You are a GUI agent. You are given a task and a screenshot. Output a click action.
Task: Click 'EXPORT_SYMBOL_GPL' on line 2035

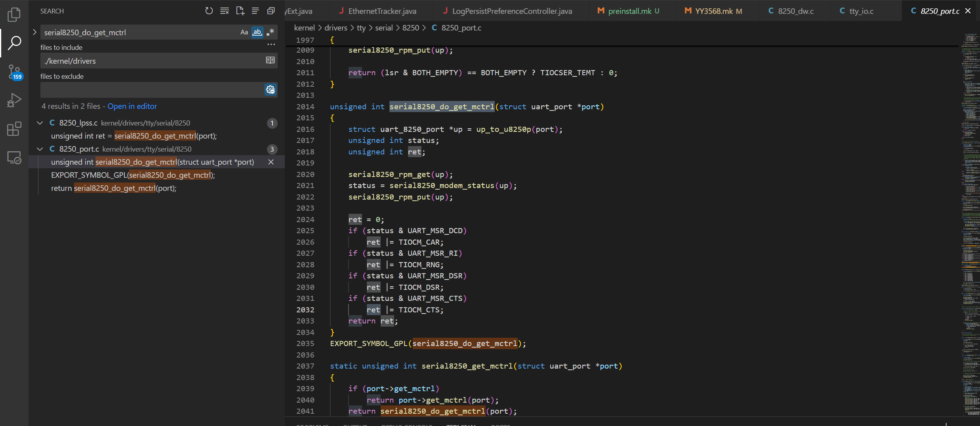(368, 344)
